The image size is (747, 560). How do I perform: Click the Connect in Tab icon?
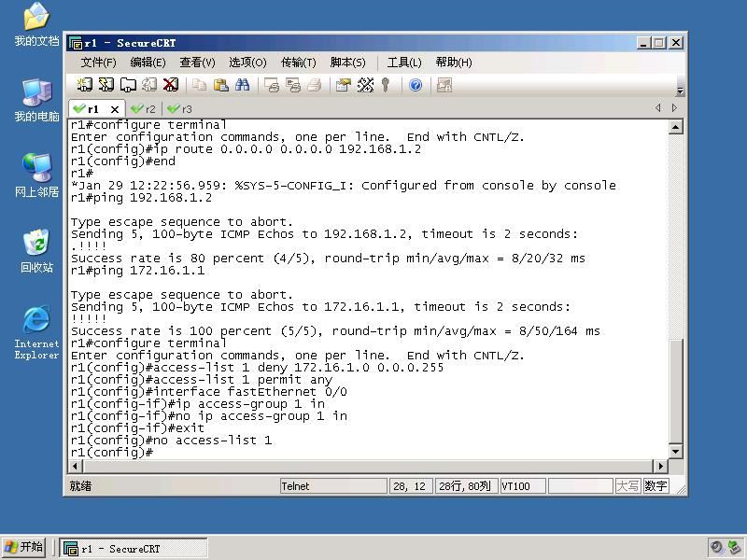tap(128, 85)
